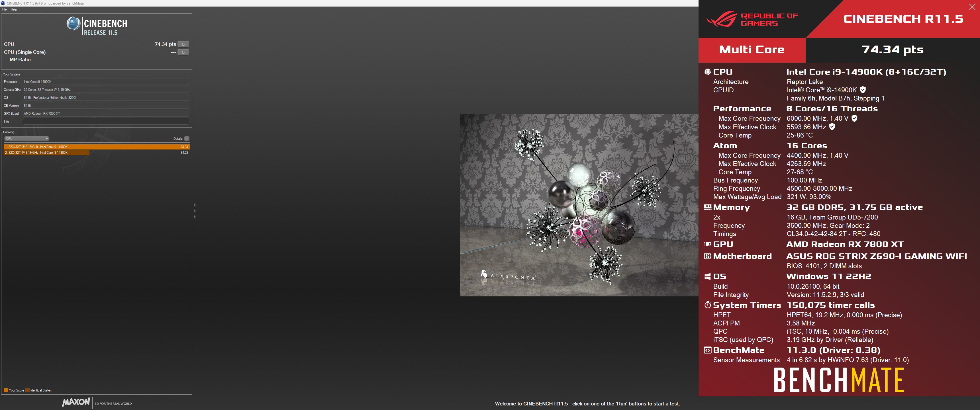This screenshot has height=410, width=980.
Task: Click the Windows OS icon
Action: coord(708,276)
